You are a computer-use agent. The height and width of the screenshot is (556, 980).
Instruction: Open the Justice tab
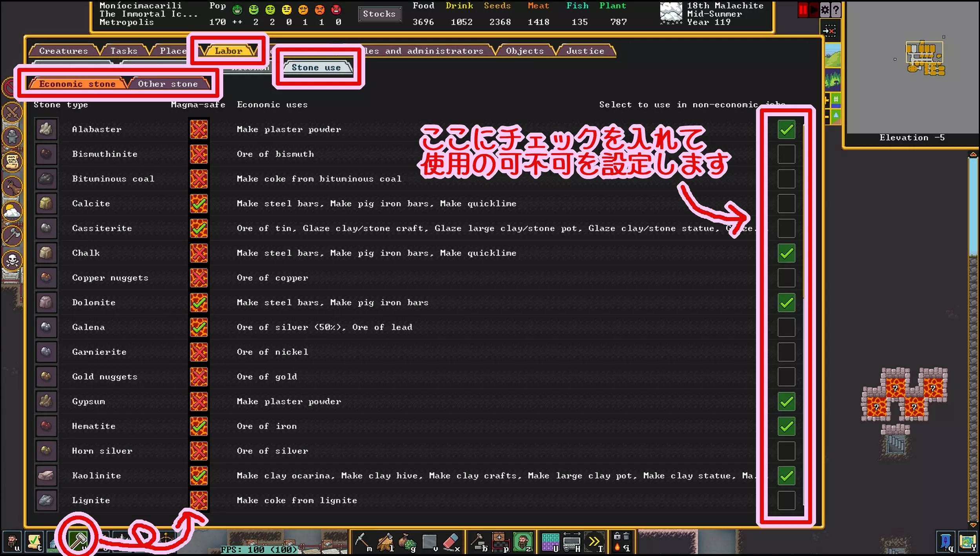[585, 51]
